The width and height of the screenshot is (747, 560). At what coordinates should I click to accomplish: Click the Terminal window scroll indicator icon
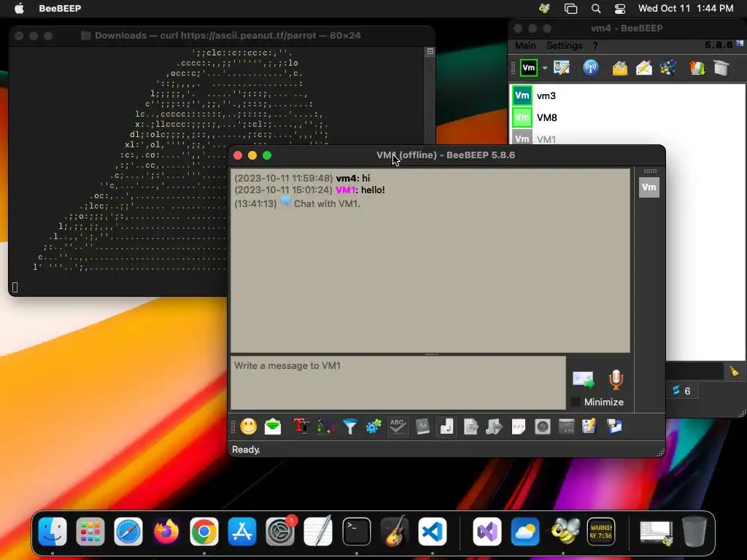430,52
